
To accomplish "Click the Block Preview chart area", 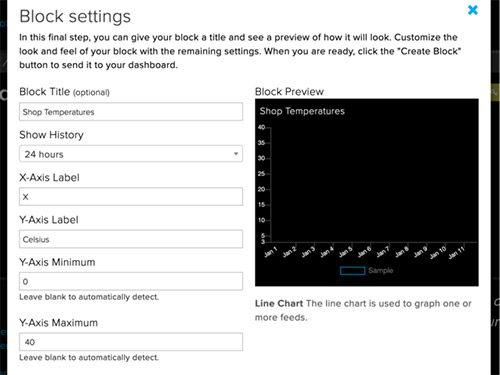I will (367, 192).
